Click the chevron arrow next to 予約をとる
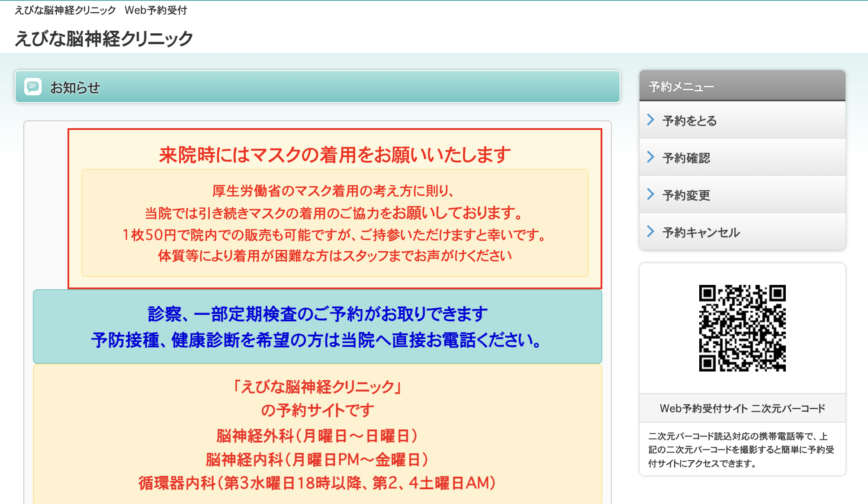 [x=650, y=120]
